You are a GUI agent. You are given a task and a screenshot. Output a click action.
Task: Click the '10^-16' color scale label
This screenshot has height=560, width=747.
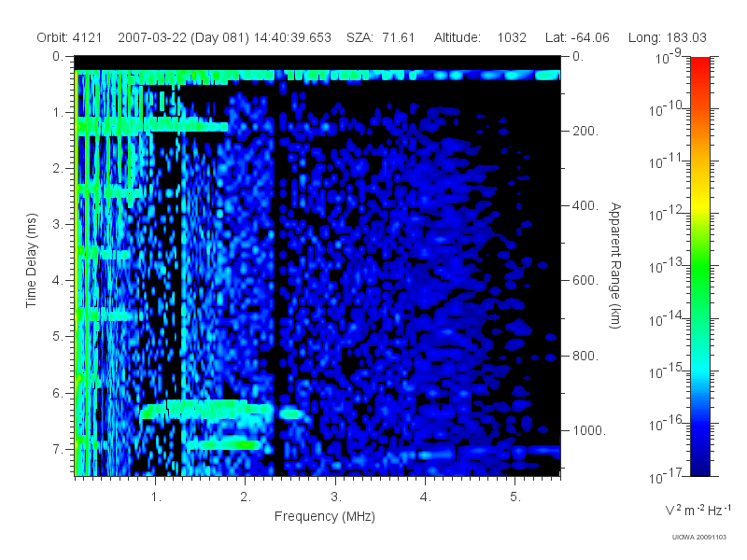coord(666,423)
